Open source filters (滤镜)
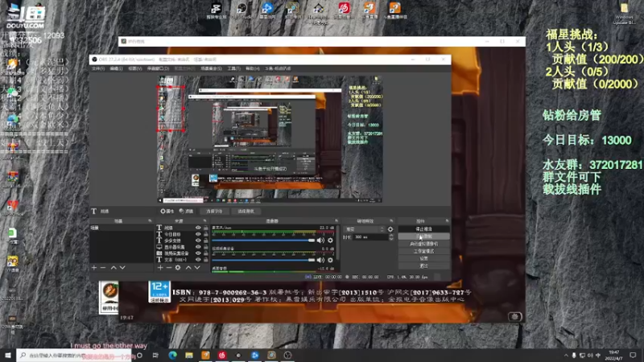Screen dimensions: 644x362 186,211
